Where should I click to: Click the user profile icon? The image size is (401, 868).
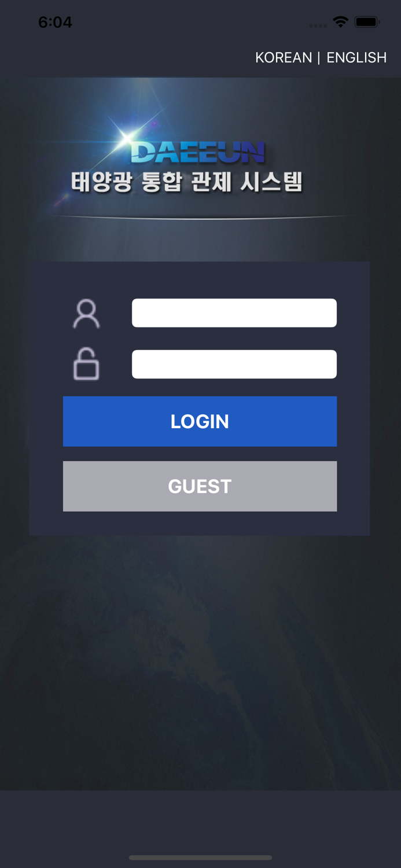coord(86,314)
